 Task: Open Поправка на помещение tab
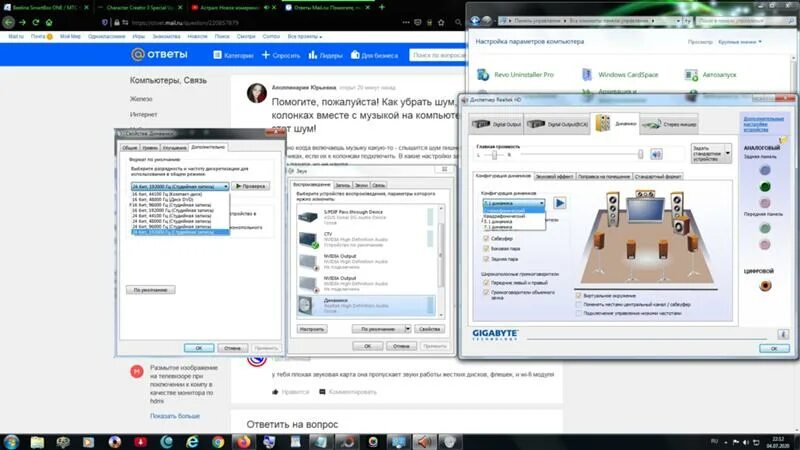click(604, 177)
